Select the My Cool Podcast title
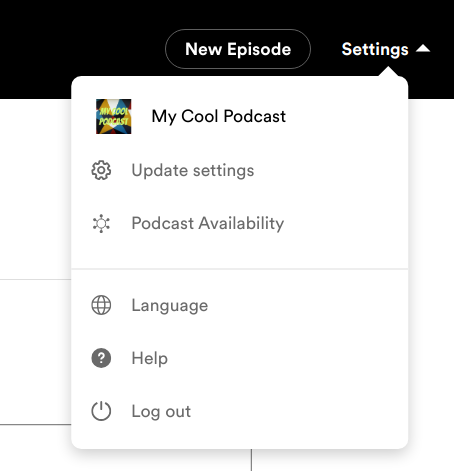 [x=219, y=116]
